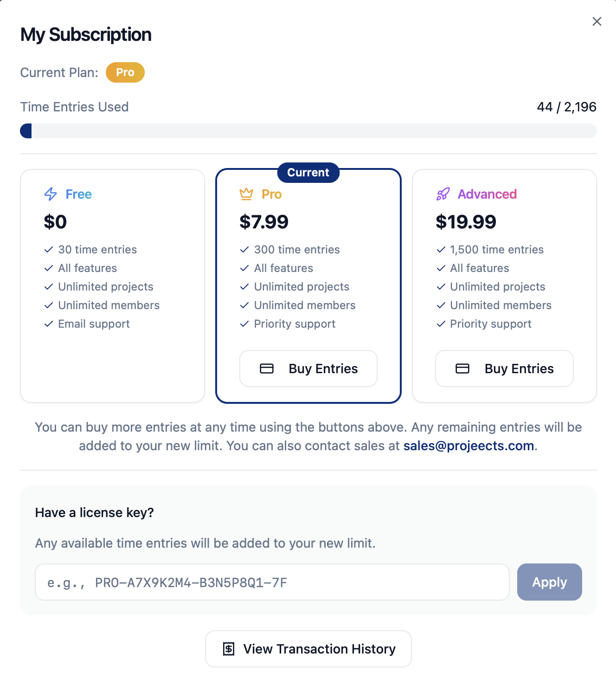The image size is (616, 686).
Task: Buy Entries for the Pro plan
Action: [x=308, y=369]
